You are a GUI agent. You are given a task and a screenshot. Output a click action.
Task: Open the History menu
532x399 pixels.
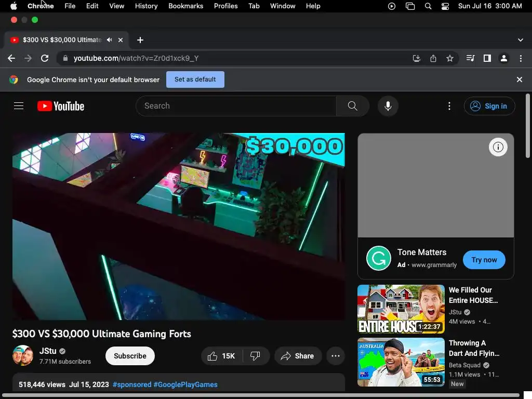coord(146,6)
